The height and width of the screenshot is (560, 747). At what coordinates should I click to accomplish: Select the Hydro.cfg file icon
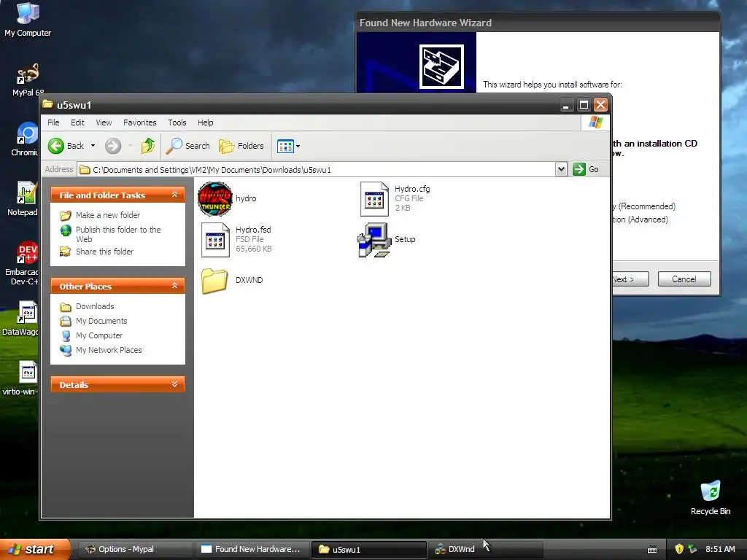[374, 198]
